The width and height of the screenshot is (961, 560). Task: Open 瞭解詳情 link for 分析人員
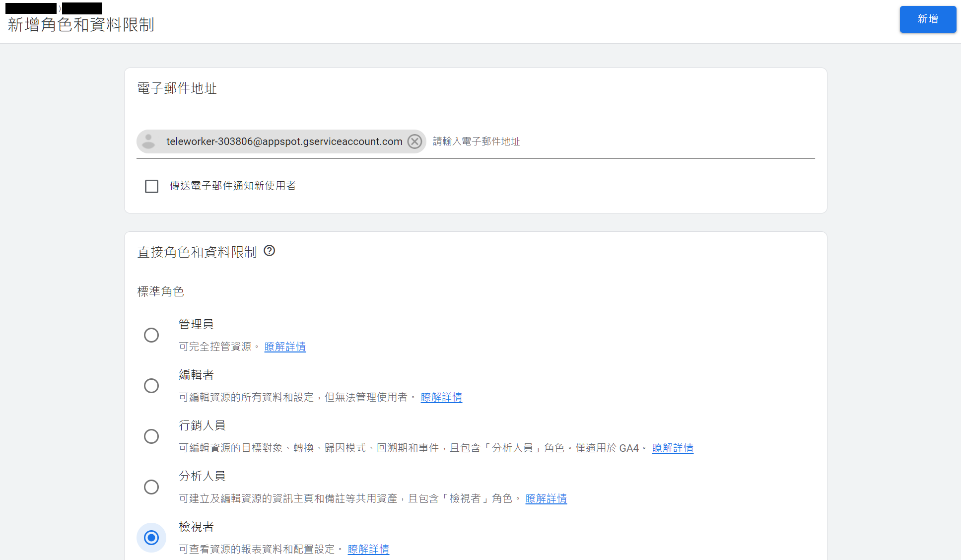click(546, 498)
